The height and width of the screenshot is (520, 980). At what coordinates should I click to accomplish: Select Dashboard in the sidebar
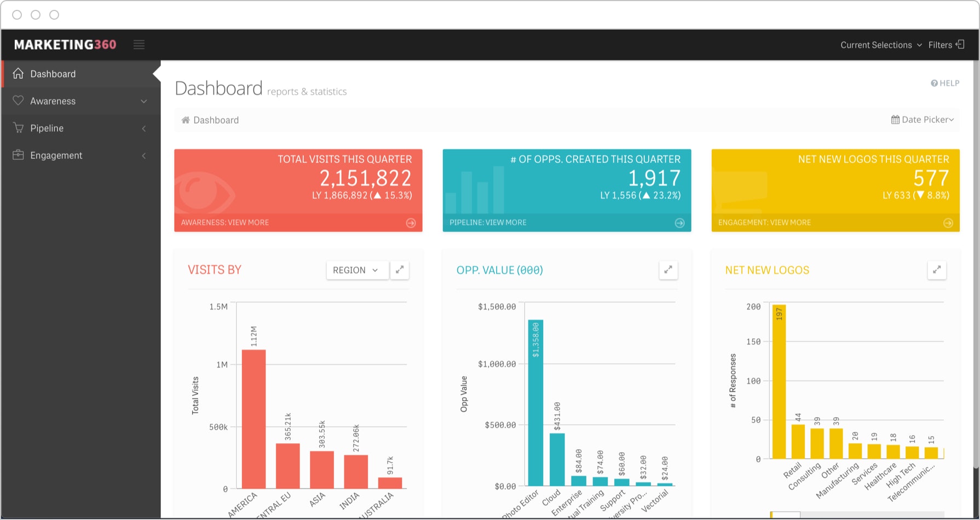(81, 74)
